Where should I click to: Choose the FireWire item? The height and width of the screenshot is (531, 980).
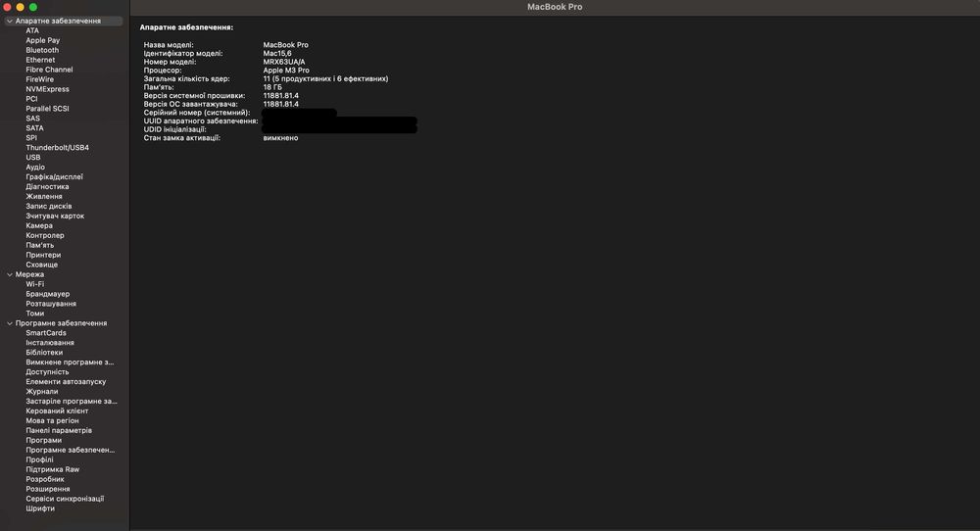(40, 79)
